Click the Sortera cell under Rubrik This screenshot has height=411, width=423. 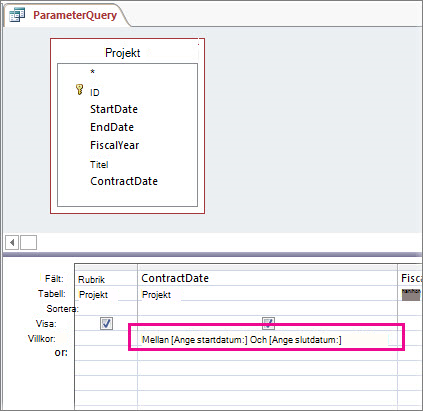pyautogui.click(x=106, y=309)
